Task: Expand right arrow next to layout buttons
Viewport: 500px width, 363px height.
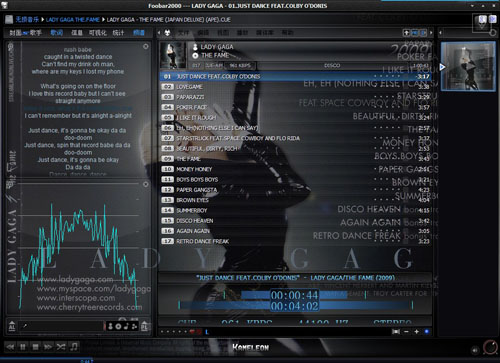Action: (431, 33)
